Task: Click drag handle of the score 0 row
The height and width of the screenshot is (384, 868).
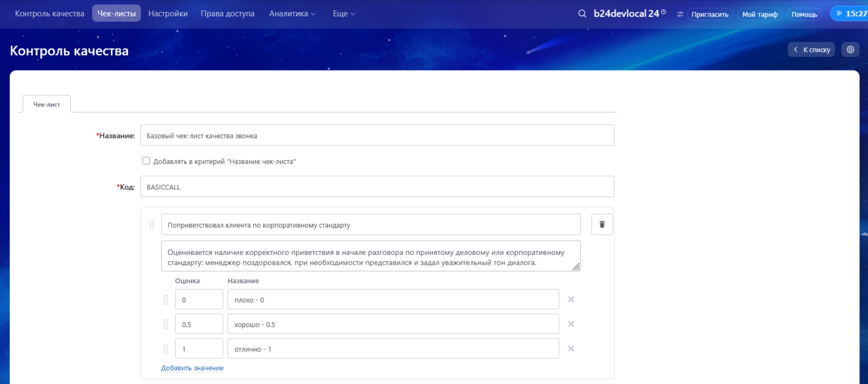Action: pyautogui.click(x=166, y=300)
